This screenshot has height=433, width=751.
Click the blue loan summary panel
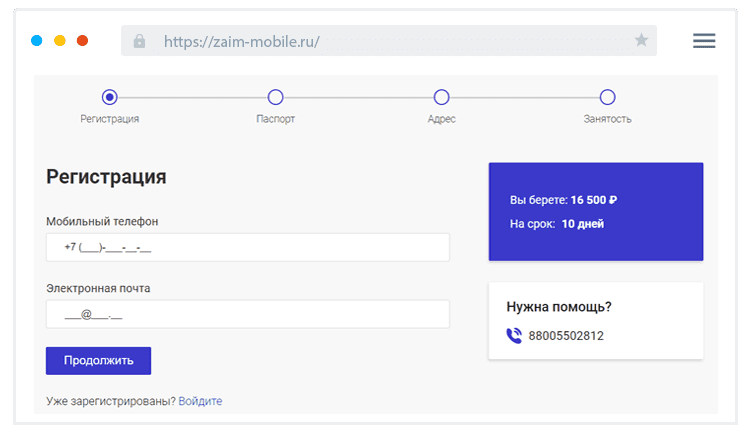click(595, 212)
